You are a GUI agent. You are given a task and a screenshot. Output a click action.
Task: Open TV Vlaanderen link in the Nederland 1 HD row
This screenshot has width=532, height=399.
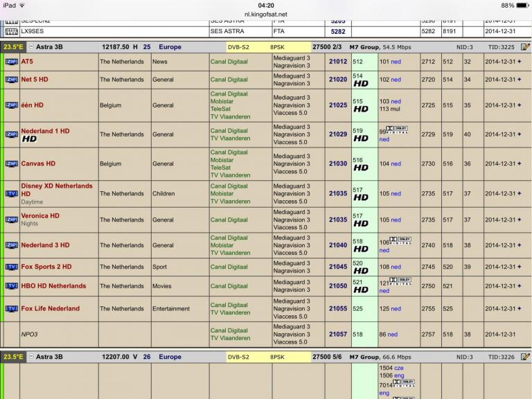[x=231, y=139]
